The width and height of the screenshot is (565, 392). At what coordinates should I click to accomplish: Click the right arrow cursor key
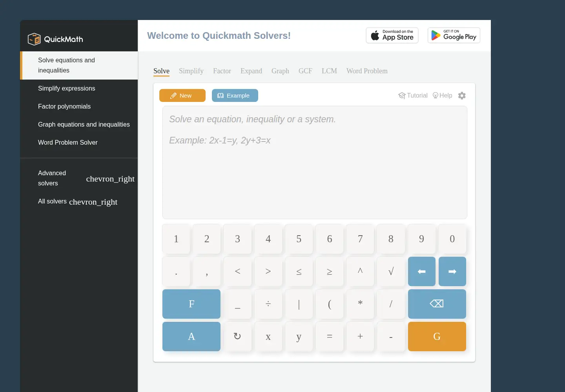452,271
